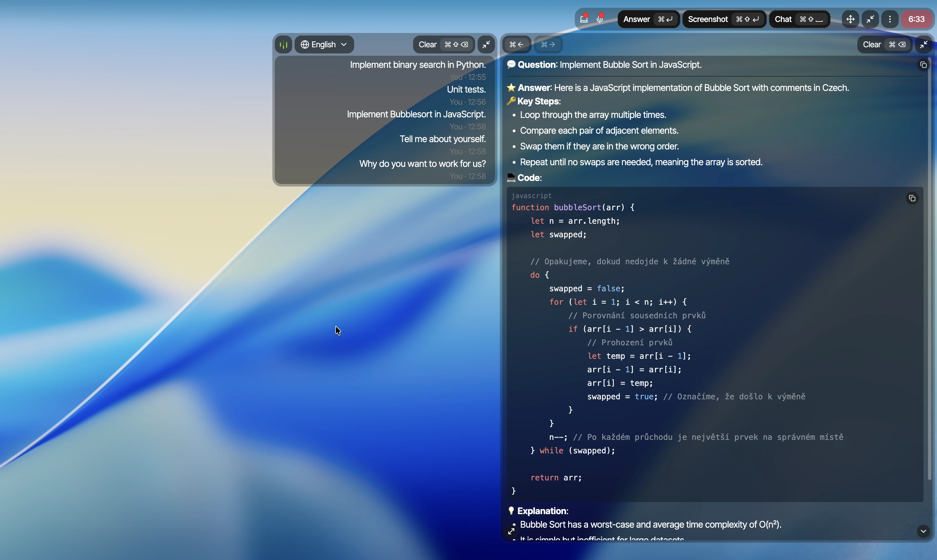Screen dimensions: 937x560
Task: Toggle the microphone recording icon
Action: (x=600, y=19)
